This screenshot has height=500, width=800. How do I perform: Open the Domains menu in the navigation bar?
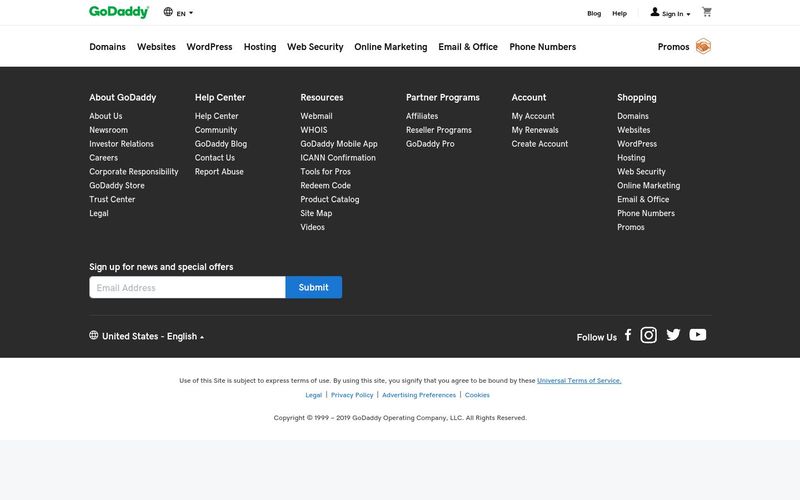pos(107,47)
